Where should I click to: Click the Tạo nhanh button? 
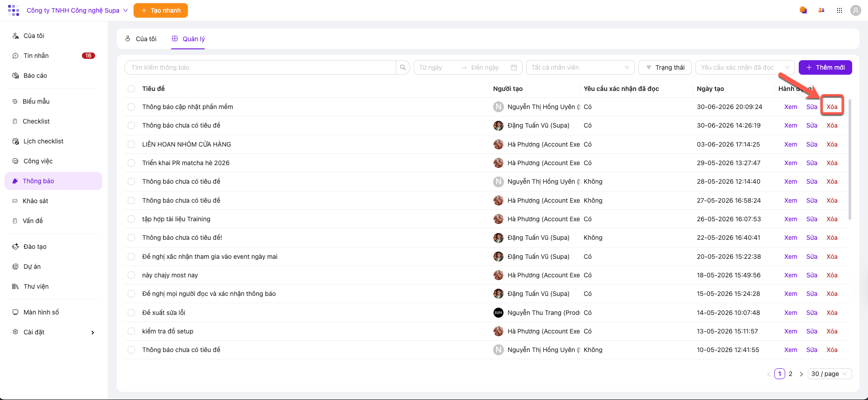161,10
